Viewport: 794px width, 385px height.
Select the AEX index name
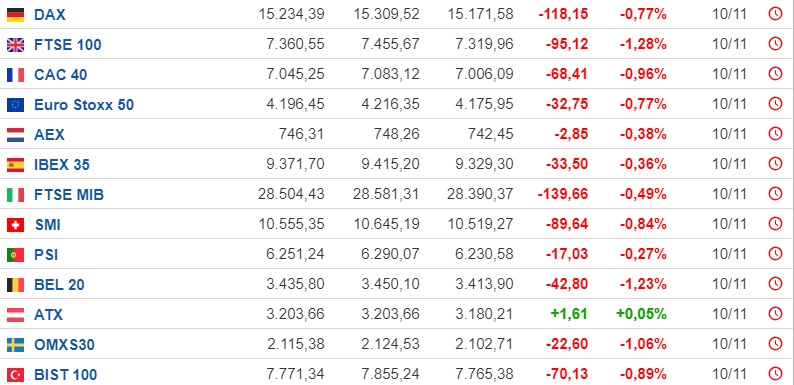click(x=49, y=135)
